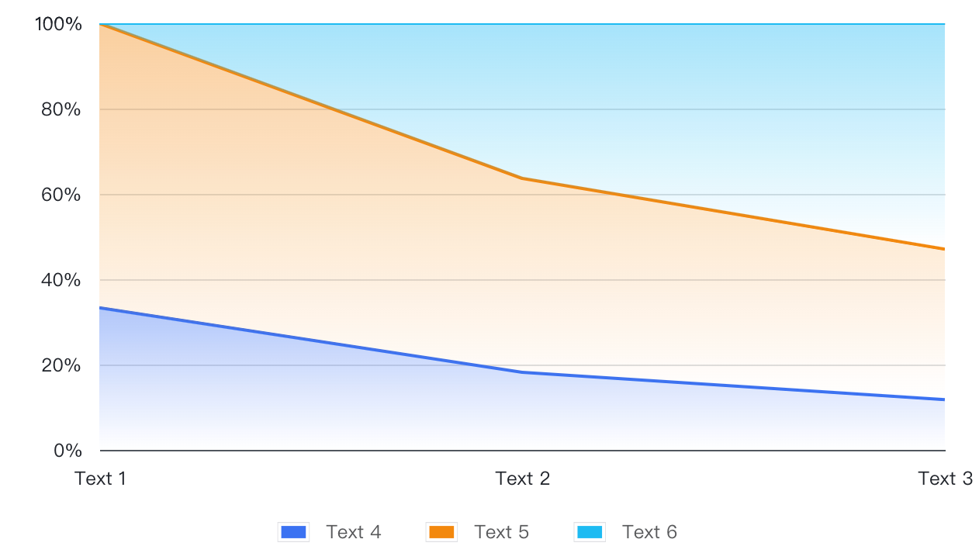Image resolution: width=979 pixels, height=560 pixels.
Task: Select the Text 2 x-axis label
Action: 523,479
